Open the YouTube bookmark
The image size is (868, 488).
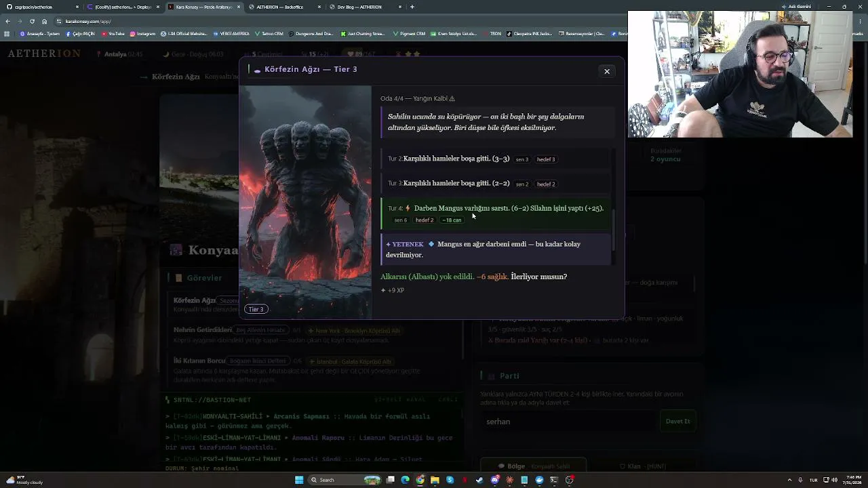[113, 33]
